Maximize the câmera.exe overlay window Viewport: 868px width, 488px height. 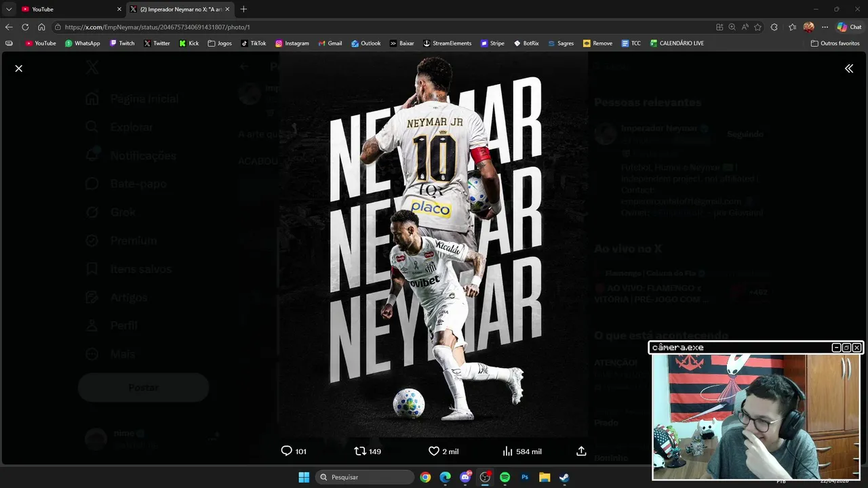(x=846, y=348)
